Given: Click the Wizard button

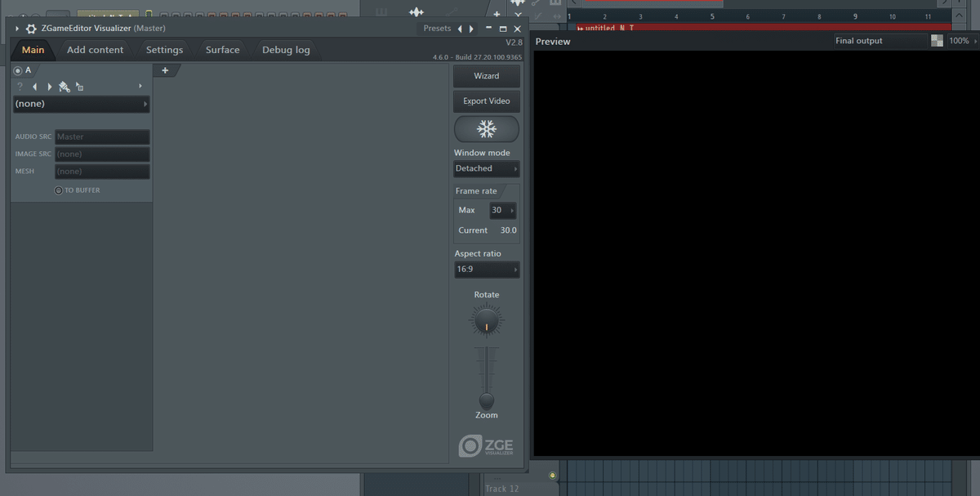Looking at the screenshot, I should pyautogui.click(x=487, y=76).
